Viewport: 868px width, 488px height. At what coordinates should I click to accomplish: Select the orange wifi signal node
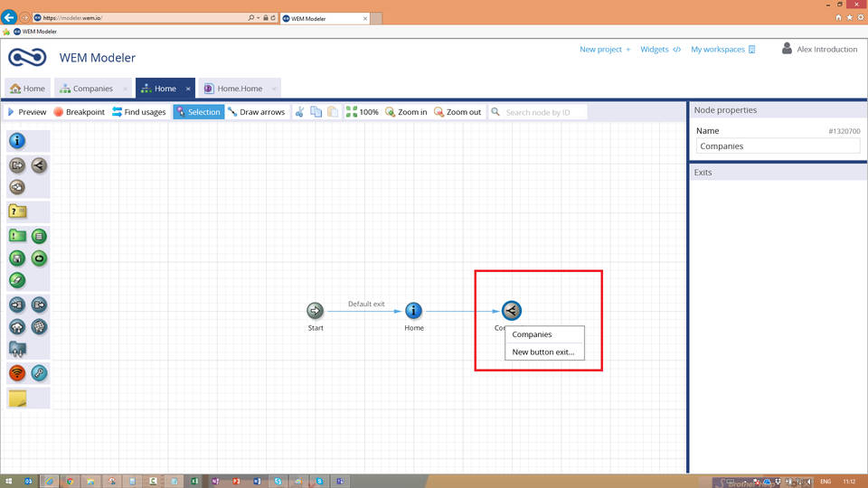point(17,373)
